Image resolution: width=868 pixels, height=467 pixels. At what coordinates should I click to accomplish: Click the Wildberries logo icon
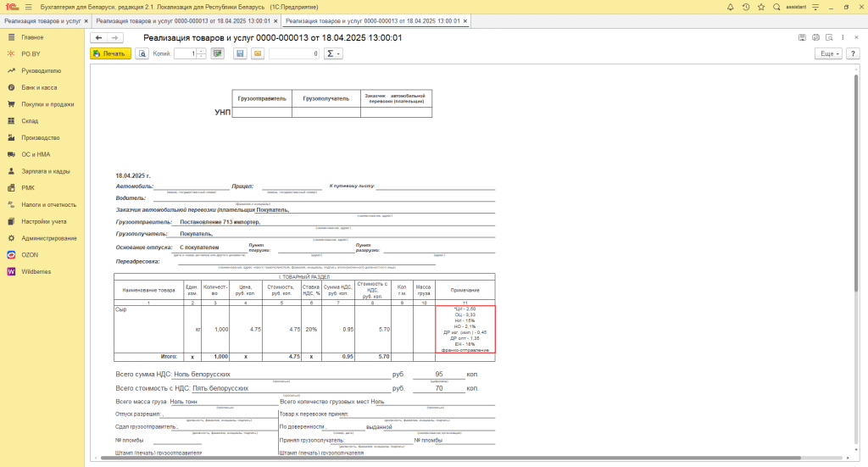click(x=11, y=272)
